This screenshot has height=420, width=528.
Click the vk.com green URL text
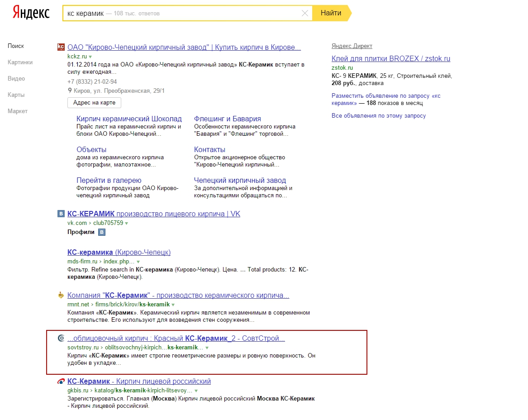click(95, 223)
